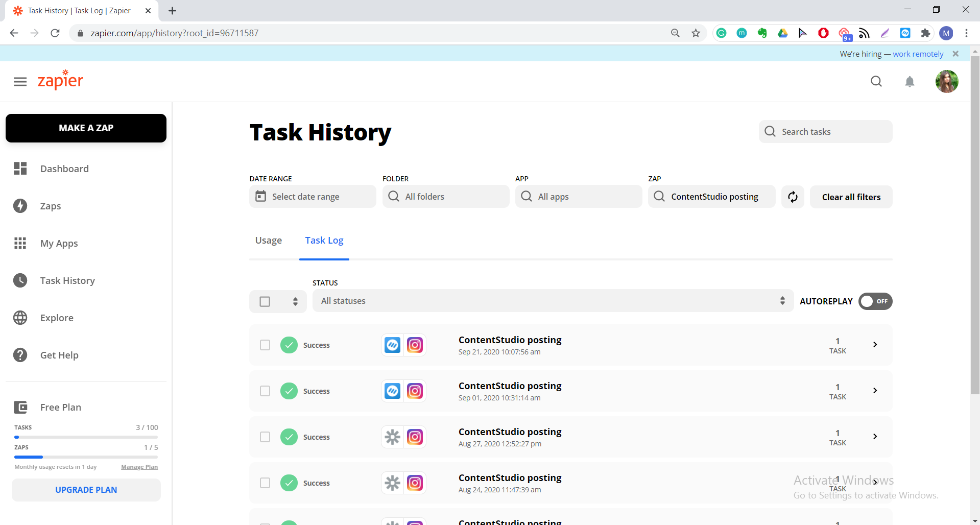Click the Zaps lightning bolt icon
The image size is (980, 525).
coord(20,206)
